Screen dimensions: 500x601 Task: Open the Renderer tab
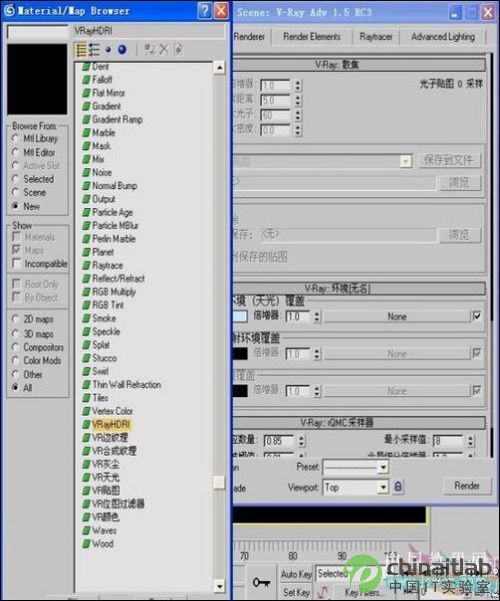click(249, 37)
